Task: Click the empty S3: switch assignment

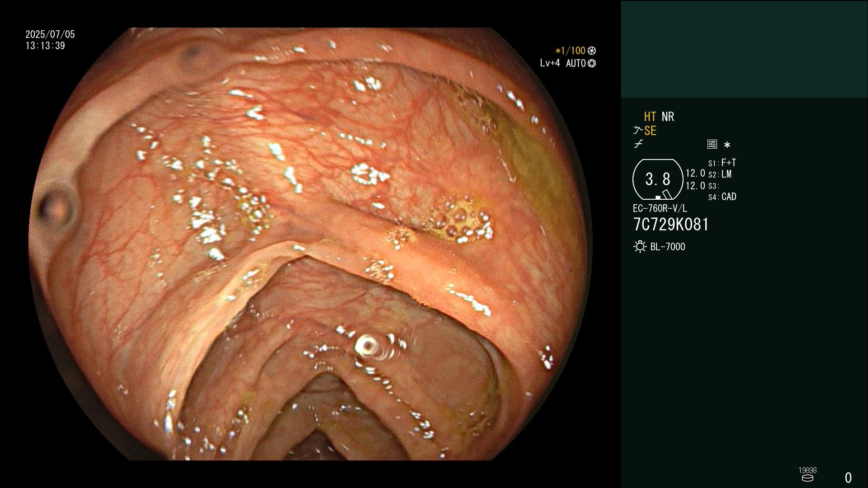Action: [x=713, y=186]
